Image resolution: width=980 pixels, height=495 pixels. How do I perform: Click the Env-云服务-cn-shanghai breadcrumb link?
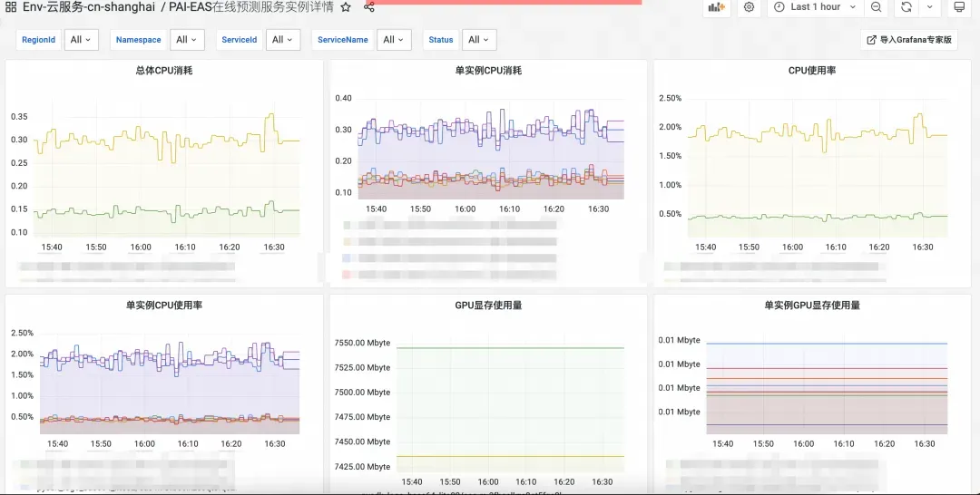click(x=89, y=7)
